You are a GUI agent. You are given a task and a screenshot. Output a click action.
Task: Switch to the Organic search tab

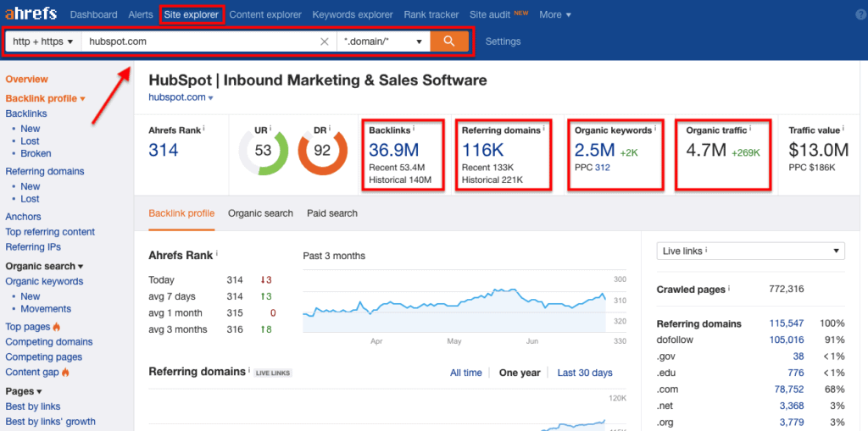pyautogui.click(x=261, y=213)
